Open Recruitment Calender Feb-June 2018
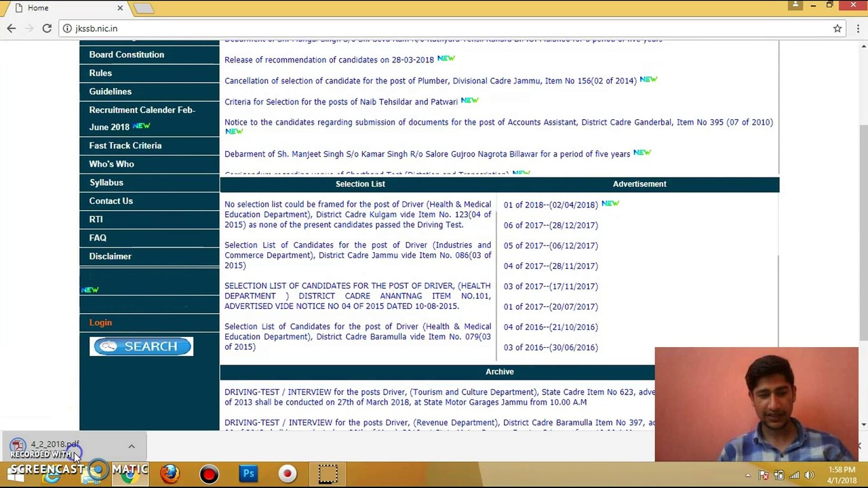This screenshot has width=868, height=488. (x=142, y=118)
